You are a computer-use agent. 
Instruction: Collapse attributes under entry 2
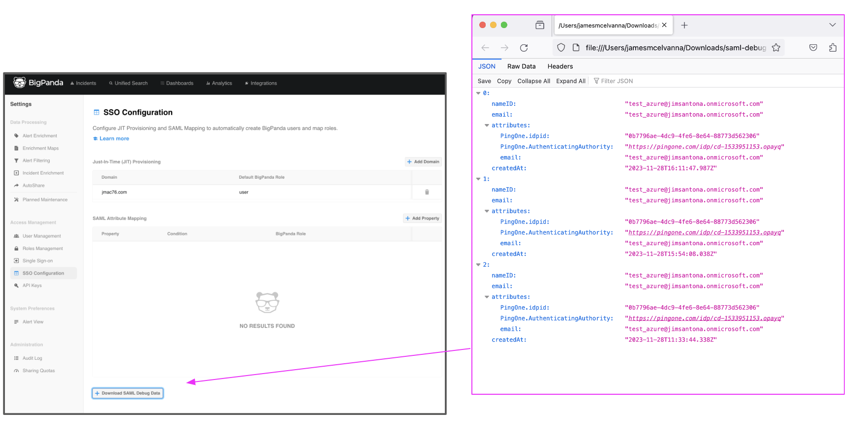click(x=487, y=297)
